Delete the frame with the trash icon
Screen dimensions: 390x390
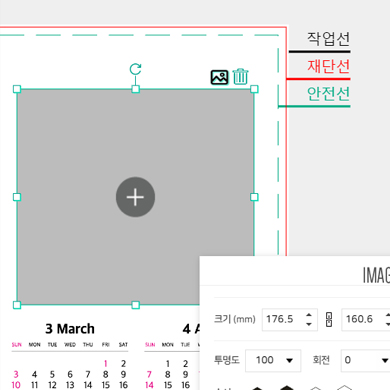click(x=240, y=77)
